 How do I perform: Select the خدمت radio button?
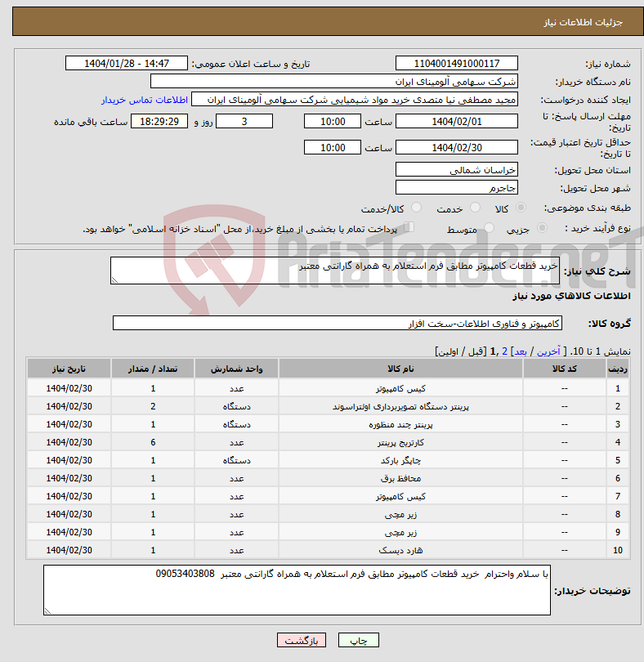click(x=475, y=208)
